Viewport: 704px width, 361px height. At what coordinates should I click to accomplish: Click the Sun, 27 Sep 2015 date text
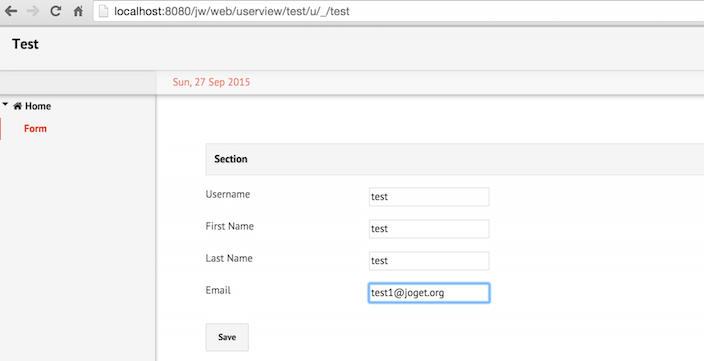click(211, 82)
